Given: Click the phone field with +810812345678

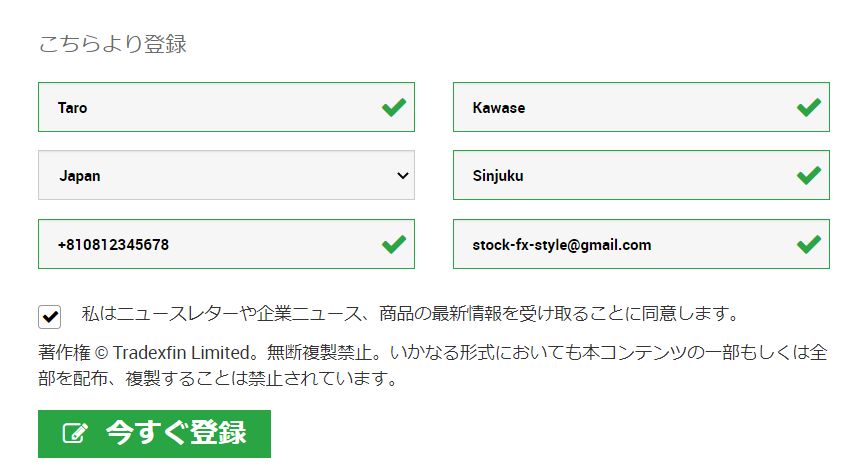Looking at the screenshot, I should [200, 244].
